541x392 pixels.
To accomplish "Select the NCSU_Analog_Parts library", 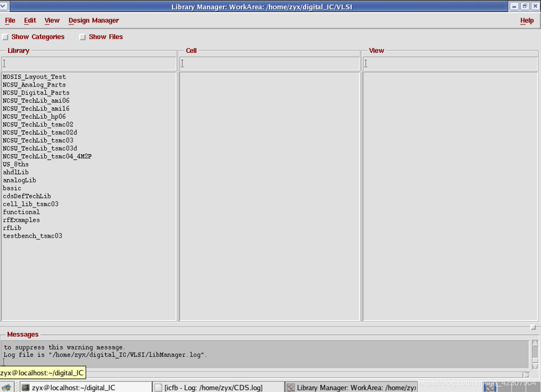I will 34,85.
